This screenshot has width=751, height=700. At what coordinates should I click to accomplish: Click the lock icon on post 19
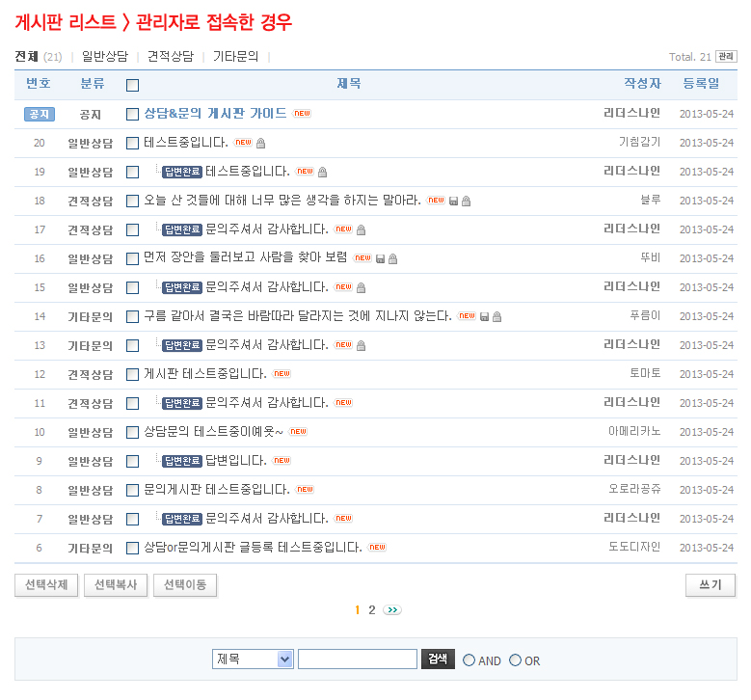(322, 172)
